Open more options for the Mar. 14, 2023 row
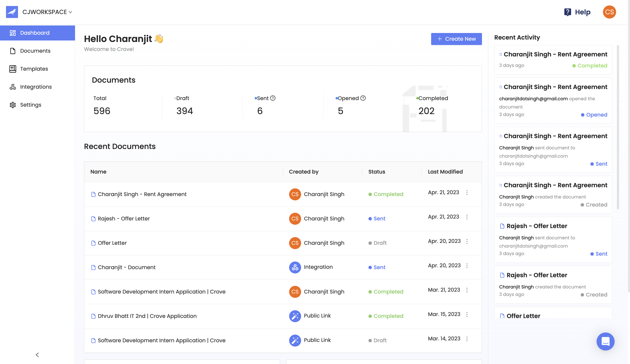630x364 pixels. coord(467,339)
